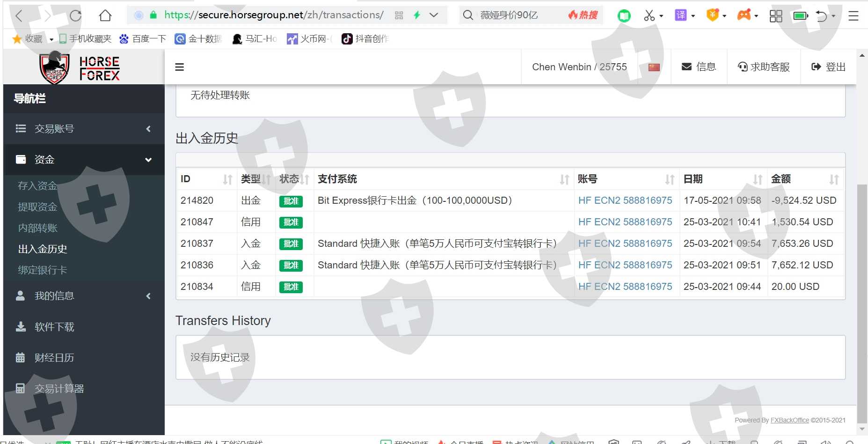Expand the 交易账号 sidebar menu

pos(83,129)
